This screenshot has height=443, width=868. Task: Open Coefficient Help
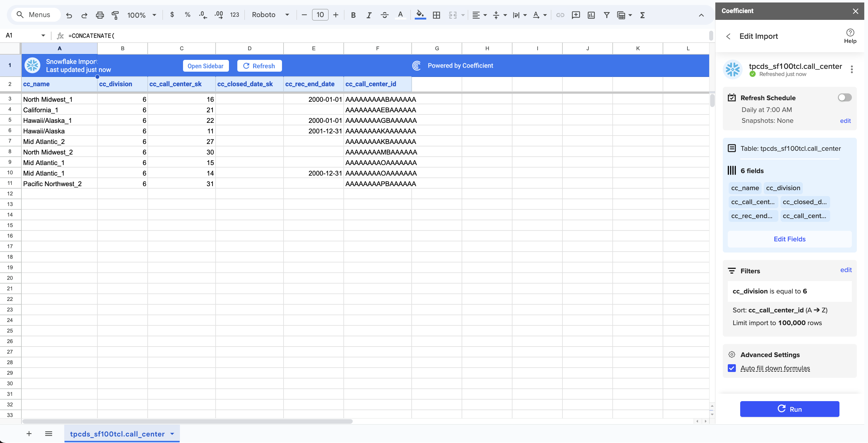[x=850, y=36]
